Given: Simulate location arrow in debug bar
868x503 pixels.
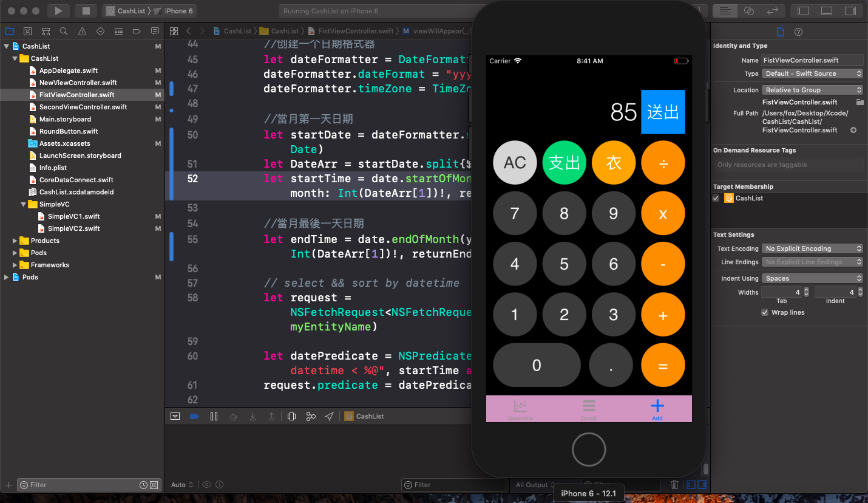Looking at the screenshot, I should click(330, 416).
